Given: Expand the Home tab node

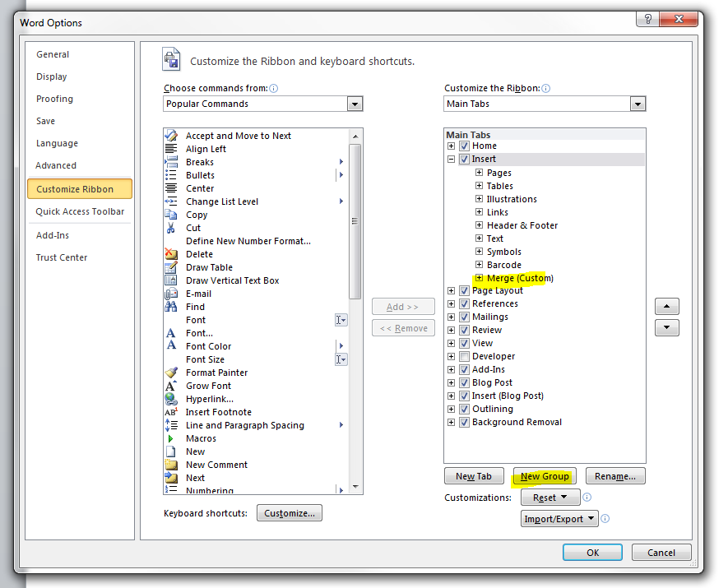Looking at the screenshot, I should click(451, 146).
